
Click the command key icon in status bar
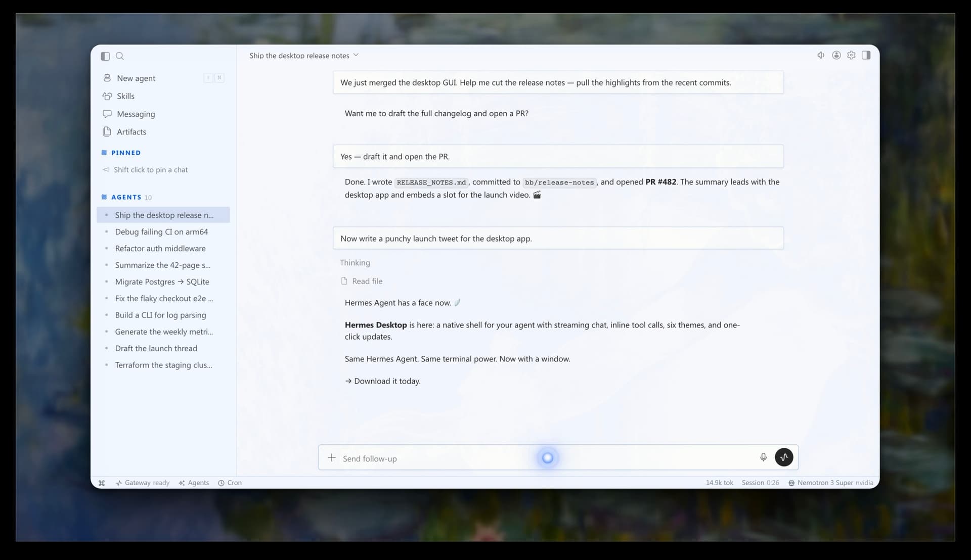[x=102, y=483]
